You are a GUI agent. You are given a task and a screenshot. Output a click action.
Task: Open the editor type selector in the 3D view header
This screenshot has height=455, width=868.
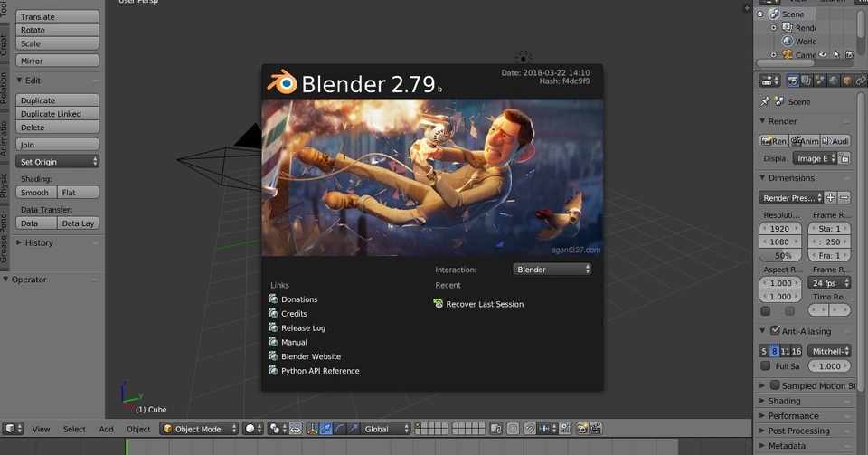(x=13, y=429)
